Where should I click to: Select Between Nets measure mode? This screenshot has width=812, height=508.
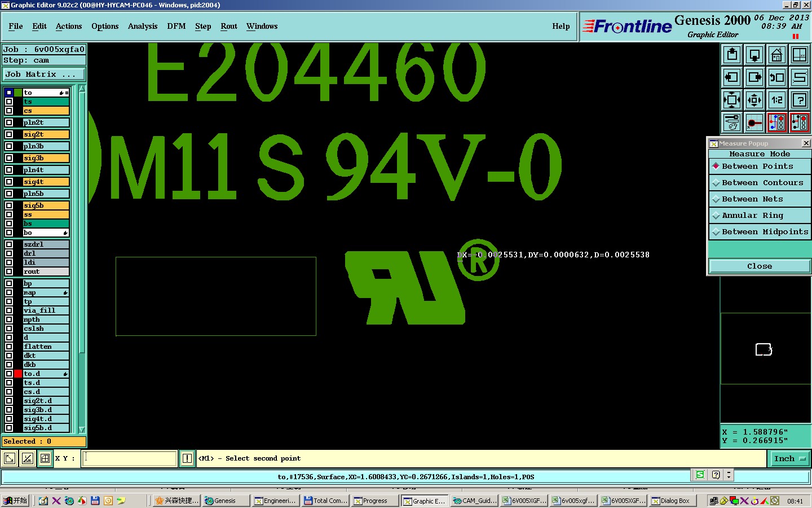click(x=760, y=199)
